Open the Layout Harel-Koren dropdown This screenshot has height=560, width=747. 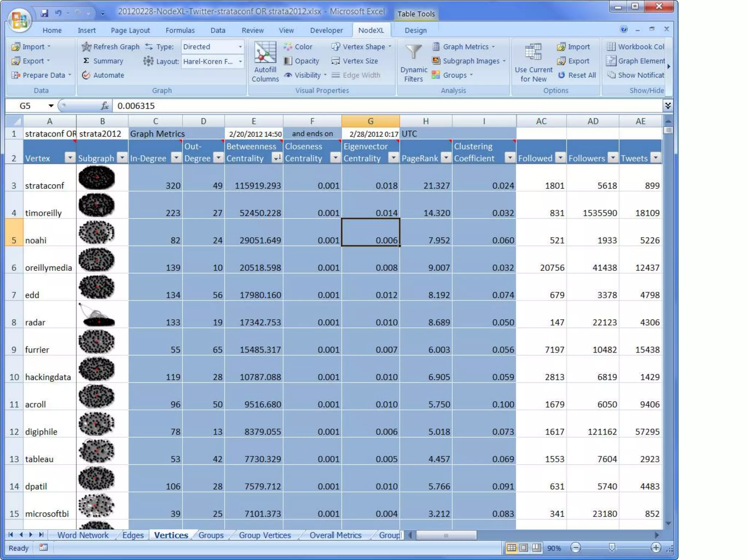click(x=240, y=61)
